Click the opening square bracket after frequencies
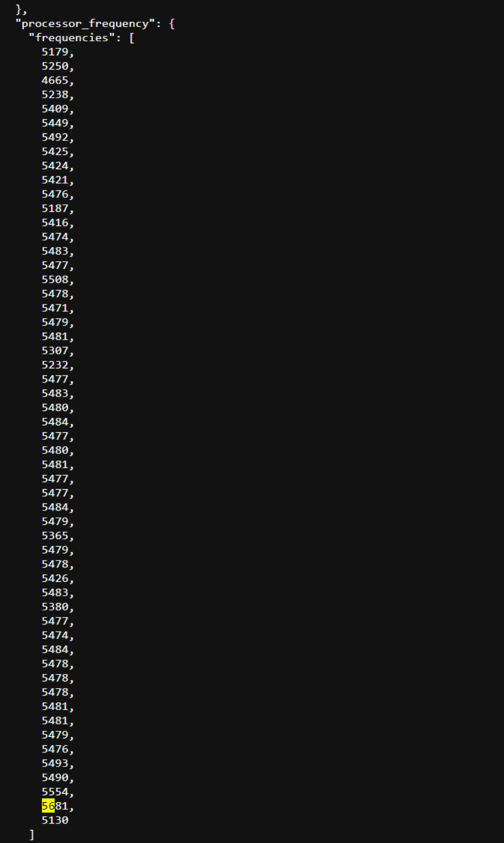The height and width of the screenshot is (843, 504). [x=132, y=38]
